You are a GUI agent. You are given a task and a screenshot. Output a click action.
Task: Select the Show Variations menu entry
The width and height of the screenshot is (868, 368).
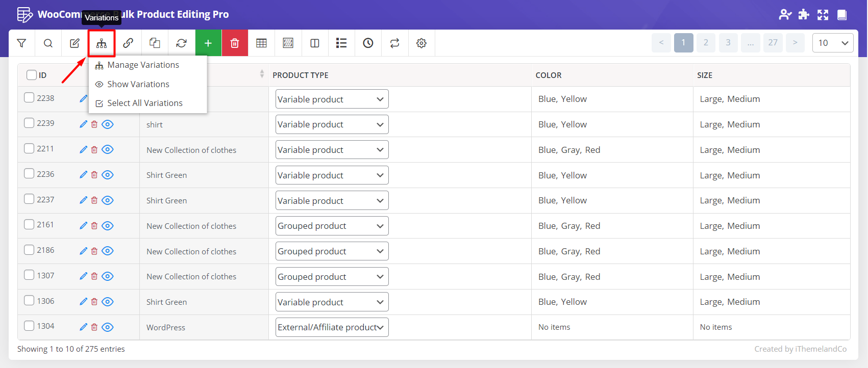[138, 84]
